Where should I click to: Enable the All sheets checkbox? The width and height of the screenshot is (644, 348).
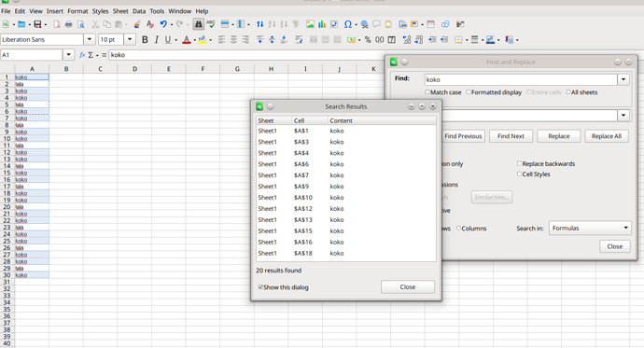click(568, 92)
